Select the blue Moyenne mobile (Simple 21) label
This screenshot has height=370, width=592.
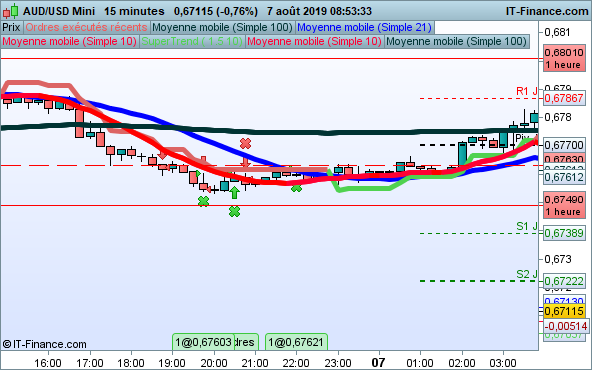(x=364, y=28)
